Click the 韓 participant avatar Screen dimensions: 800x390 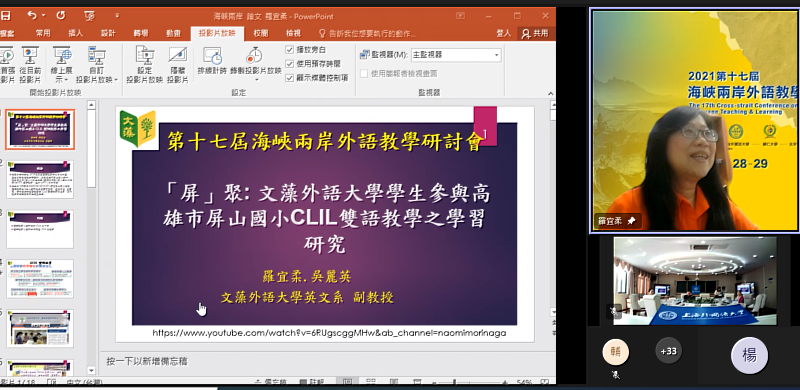[x=616, y=352]
